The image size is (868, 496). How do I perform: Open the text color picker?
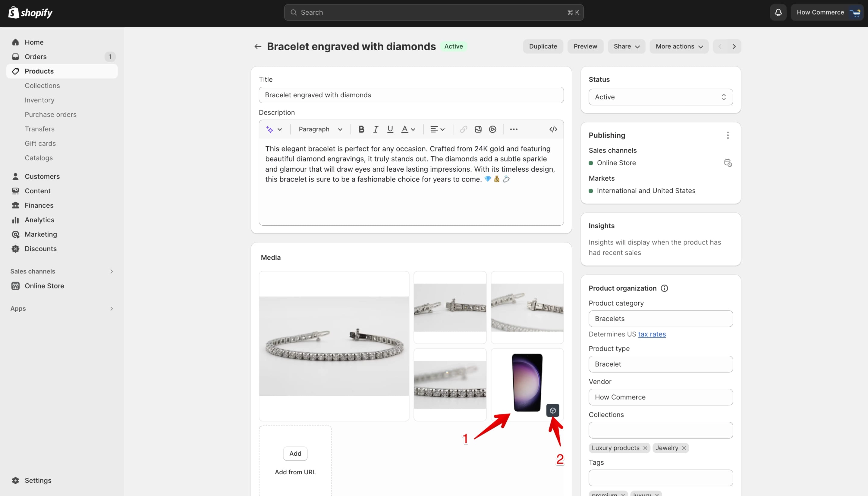point(408,129)
